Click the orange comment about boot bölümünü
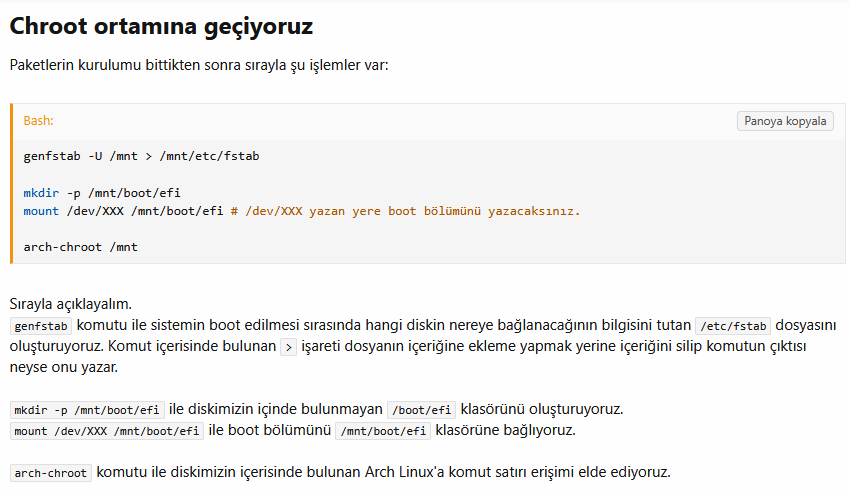Screen dimensions: 849x493 click(x=405, y=211)
